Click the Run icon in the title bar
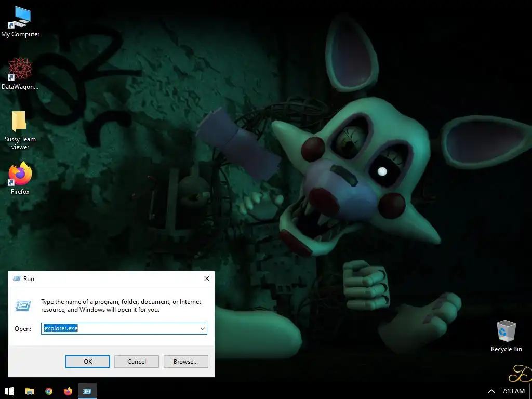 [x=17, y=278]
